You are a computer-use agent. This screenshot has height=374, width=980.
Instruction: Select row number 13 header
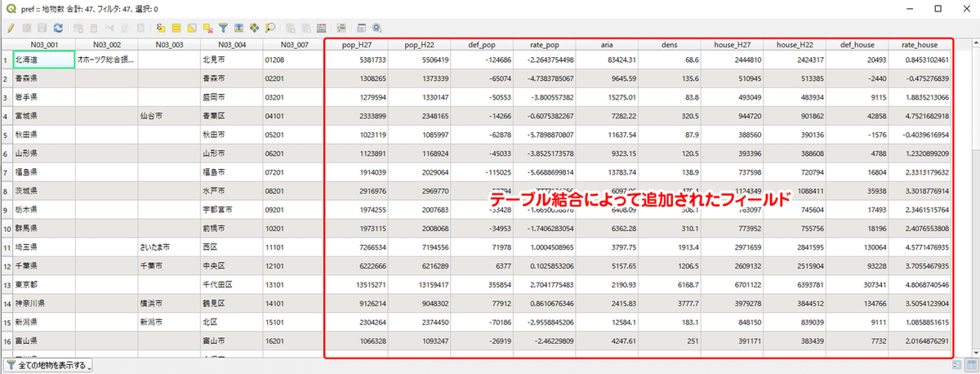7,283
